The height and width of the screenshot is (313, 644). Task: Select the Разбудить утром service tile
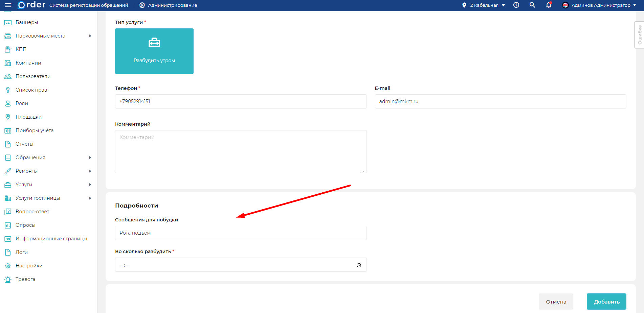pyautogui.click(x=154, y=51)
